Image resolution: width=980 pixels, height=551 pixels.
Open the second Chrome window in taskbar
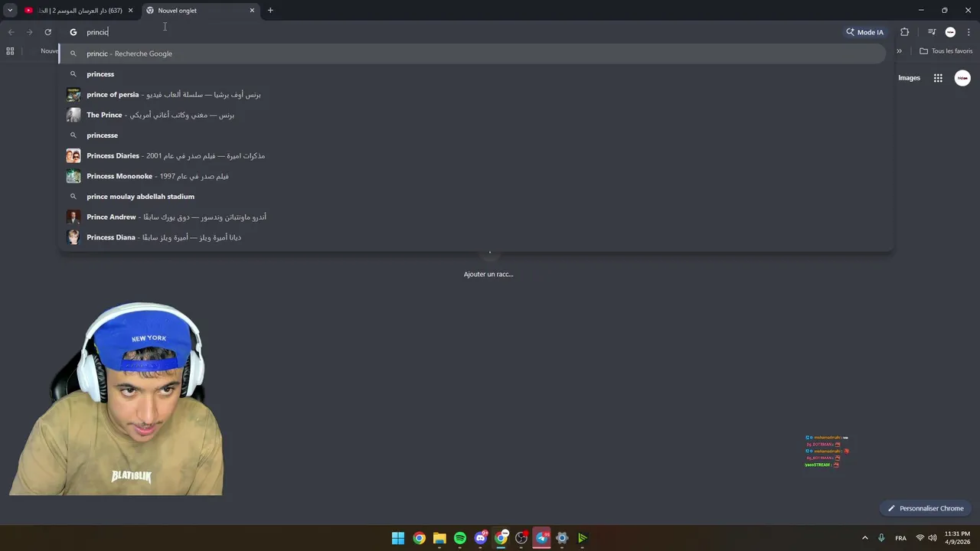(501, 538)
